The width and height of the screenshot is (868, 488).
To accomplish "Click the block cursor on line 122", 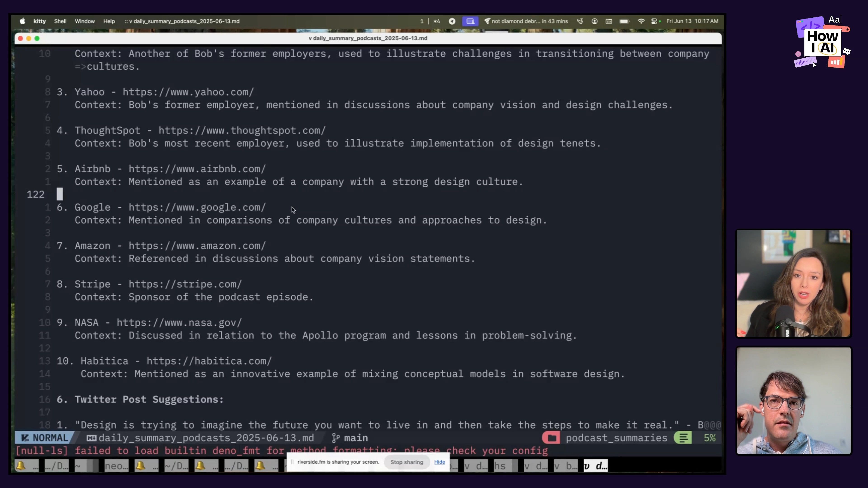I will (x=60, y=194).
